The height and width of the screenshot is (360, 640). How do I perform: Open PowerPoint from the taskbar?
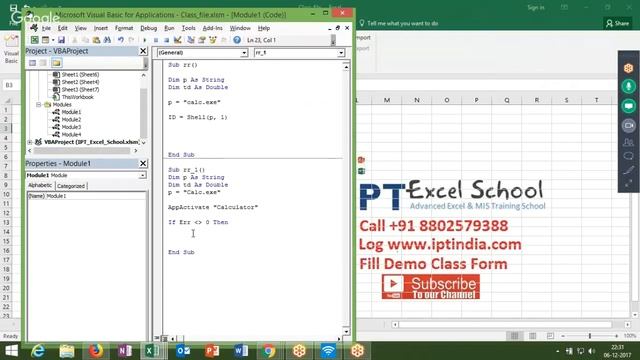[x=212, y=351]
